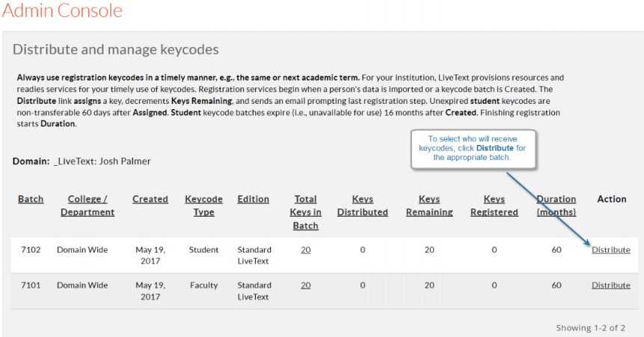The height and width of the screenshot is (337, 644).
Task: Sort by Keys Registered header
Action: [x=494, y=205]
